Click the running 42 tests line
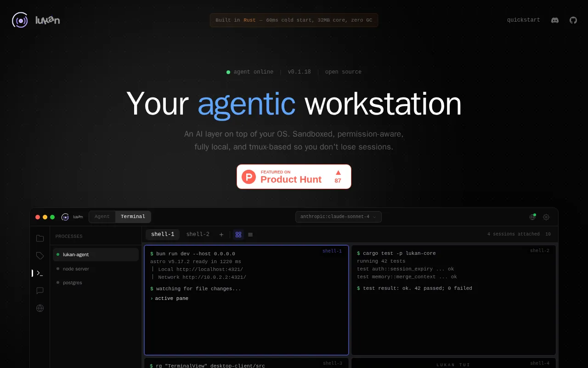Viewport: 588px width, 368px height. pyautogui.click(x=381, y=261)
